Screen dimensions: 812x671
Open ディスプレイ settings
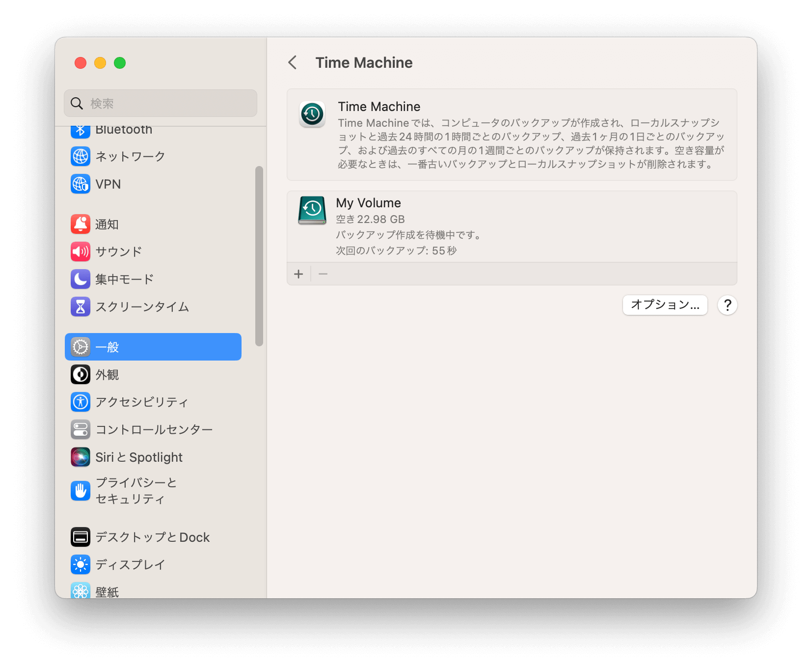coord(153,564)
